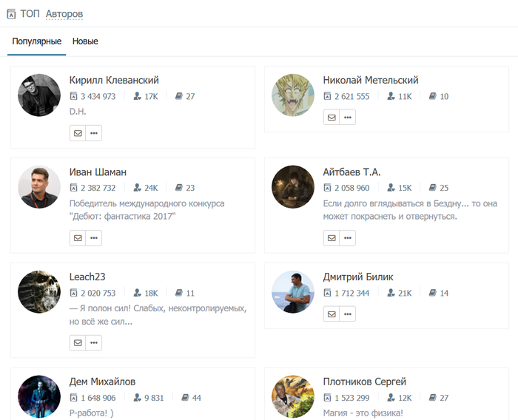Image resolution: width=518 pixels, height=420 pixels.
Task: Switch to the Новые tab
Action: 85,41
